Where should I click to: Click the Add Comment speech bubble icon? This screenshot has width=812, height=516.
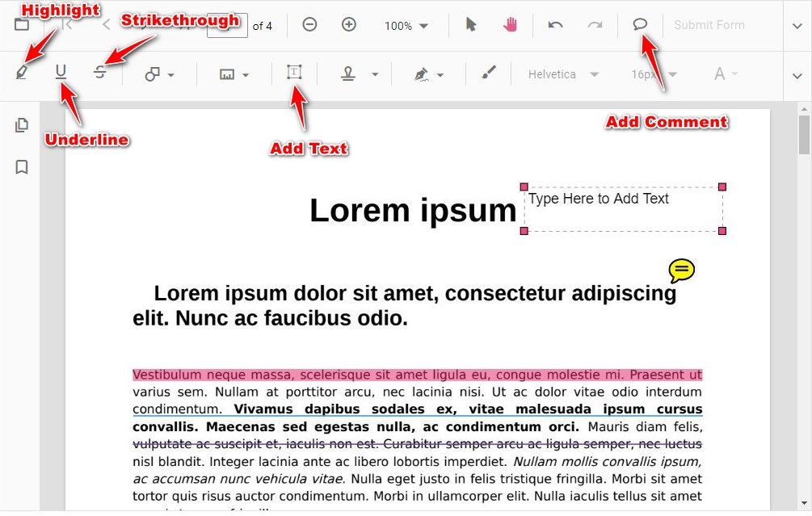(x=640, y=25)
